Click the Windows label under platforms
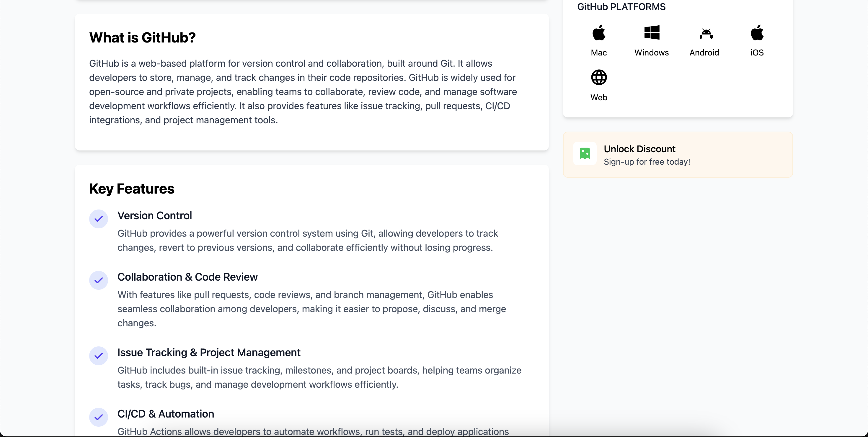 (651, 53)
